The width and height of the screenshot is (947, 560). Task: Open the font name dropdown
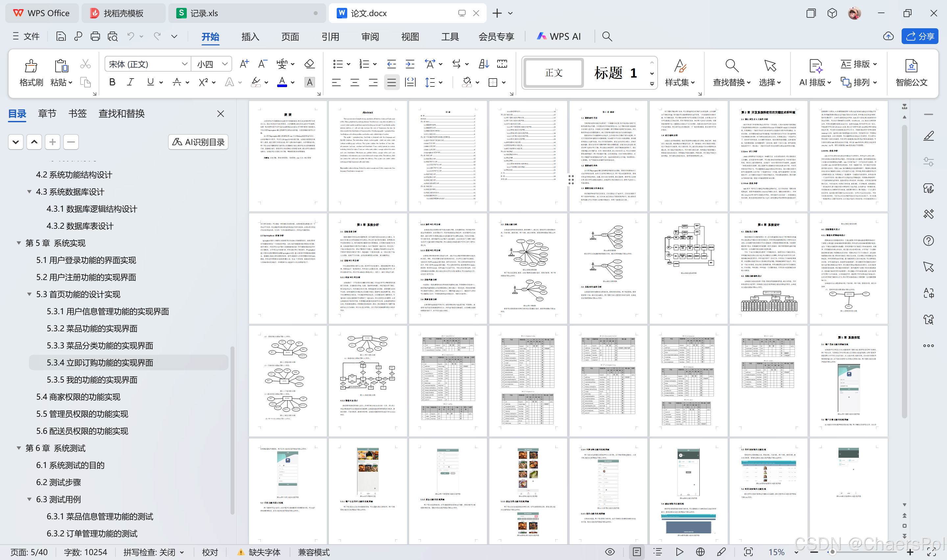184,64
